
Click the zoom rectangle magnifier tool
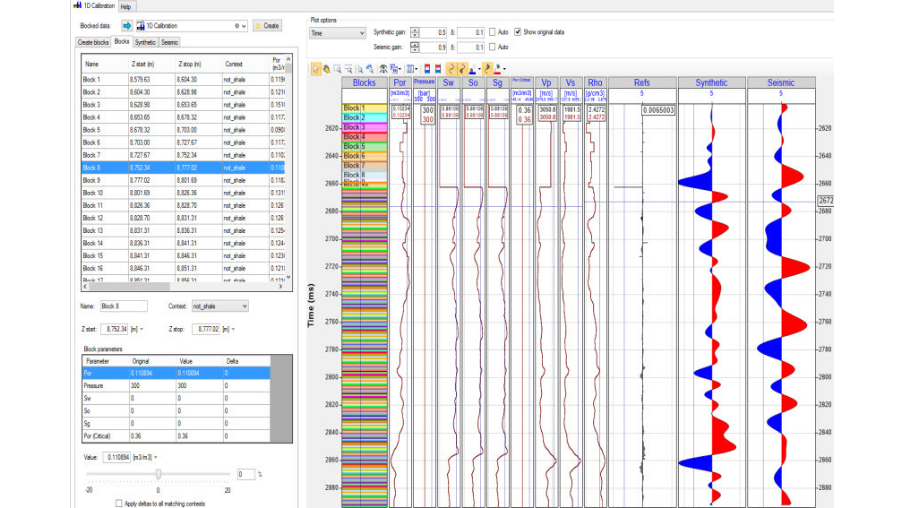point(337,69)
